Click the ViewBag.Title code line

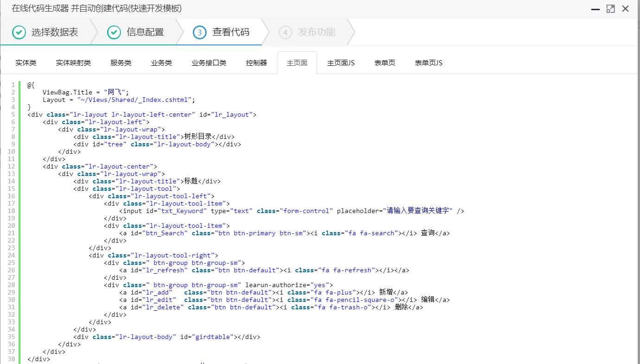click(x=86, y=92)
